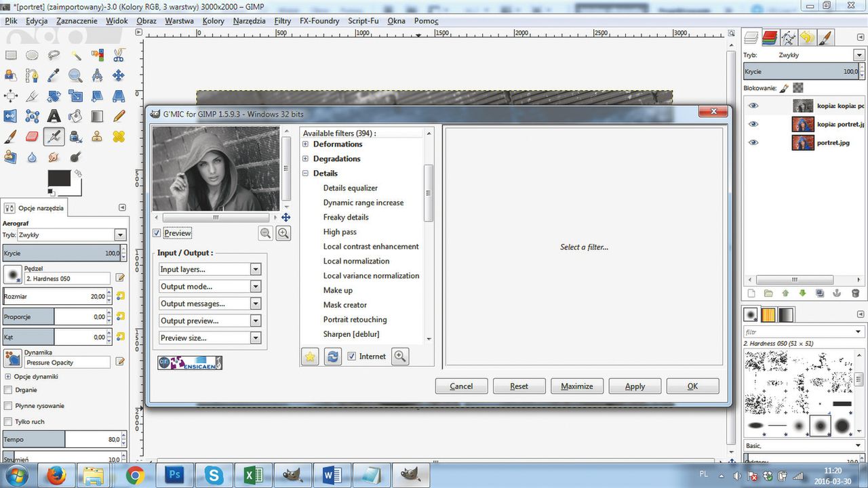Click G'MIC refresh filters button
This screenshot has width=868, height=488.
coord(332,357)
